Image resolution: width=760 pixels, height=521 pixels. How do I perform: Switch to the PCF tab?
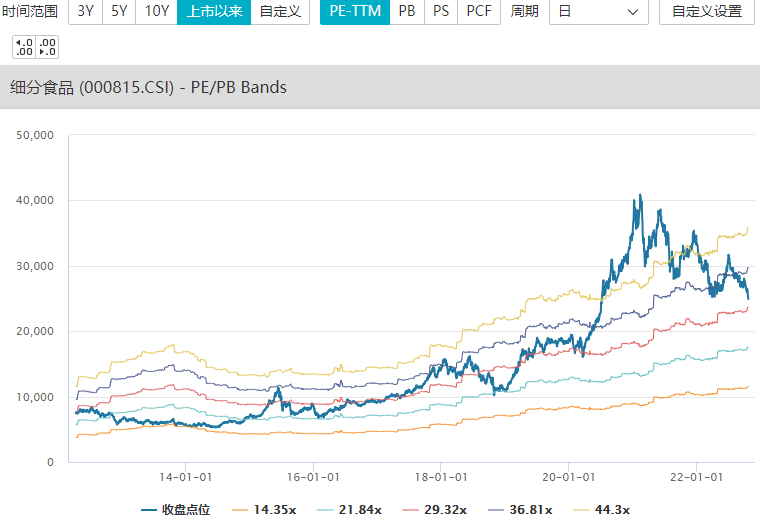click(479, 12)
